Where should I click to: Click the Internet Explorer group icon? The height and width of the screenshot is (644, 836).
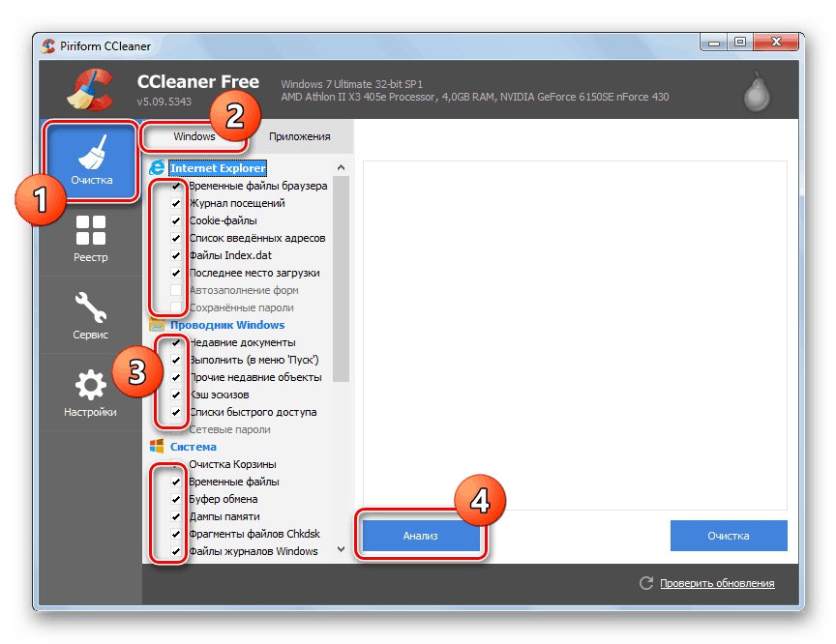click(157, 168)
